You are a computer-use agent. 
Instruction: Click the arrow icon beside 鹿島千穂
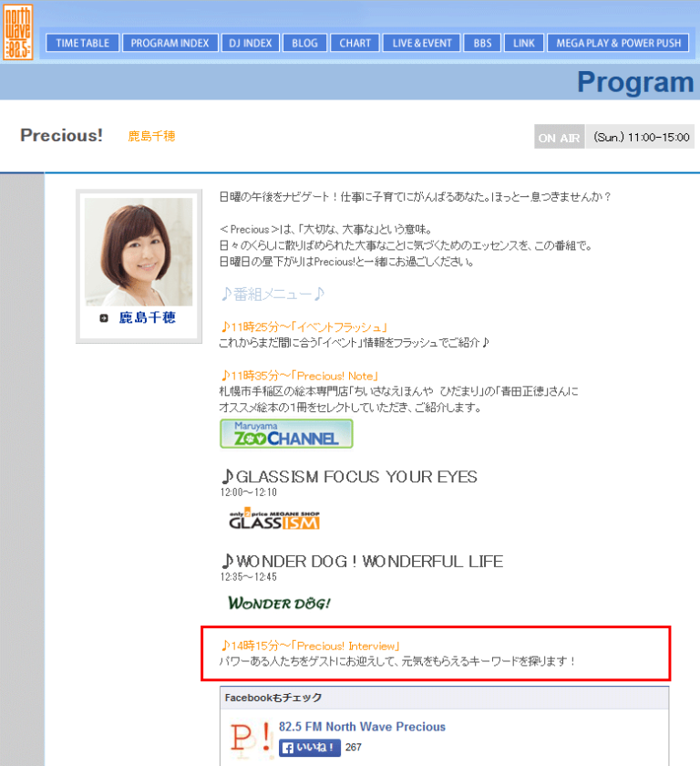(x=104, y=319)
